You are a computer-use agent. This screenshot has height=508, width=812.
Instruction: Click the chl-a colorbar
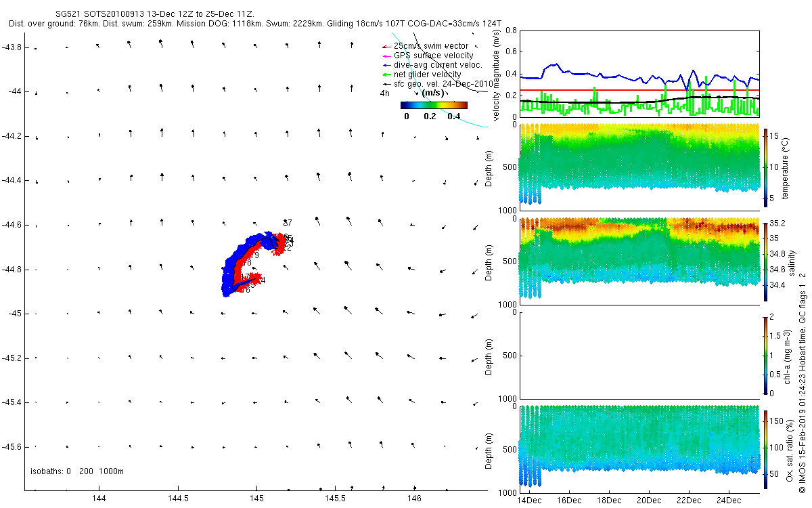766,355
